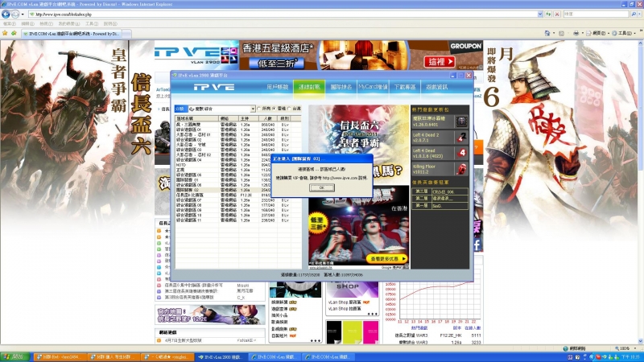Click the Windows Start button
Screen dimensions: 644x362
(13, 356)
